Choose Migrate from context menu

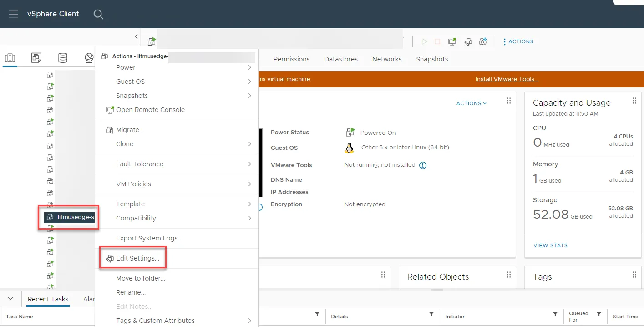[x=177, y=130]
